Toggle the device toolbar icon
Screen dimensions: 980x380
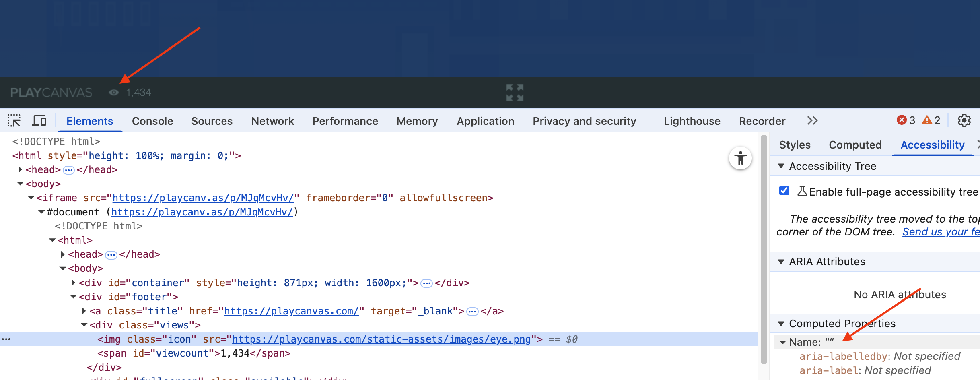(39, 121)
